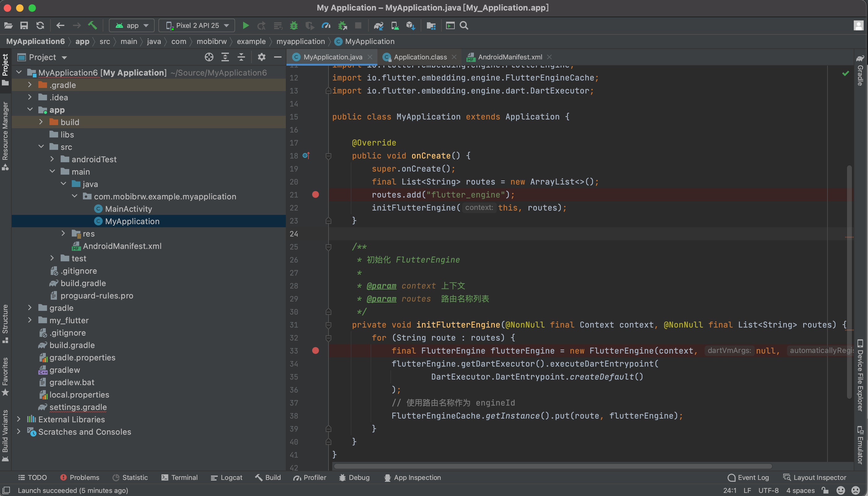Image resolution: width=868 pixels, height=496 pixels.
Task: Click Select Opened File crosshair icon
Action: (x=209, y=57)
